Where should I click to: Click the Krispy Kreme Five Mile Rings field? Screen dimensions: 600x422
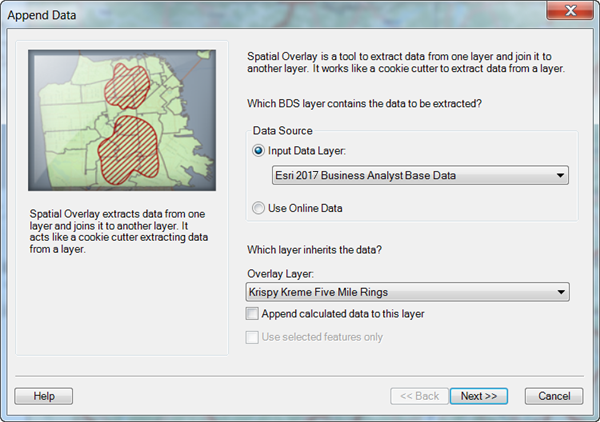pos(400,292)
